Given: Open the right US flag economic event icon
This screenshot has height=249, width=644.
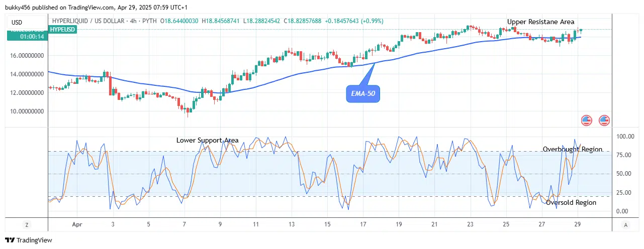Looking at the screenshot, I should pyautogui.click(x=604, y=120).
